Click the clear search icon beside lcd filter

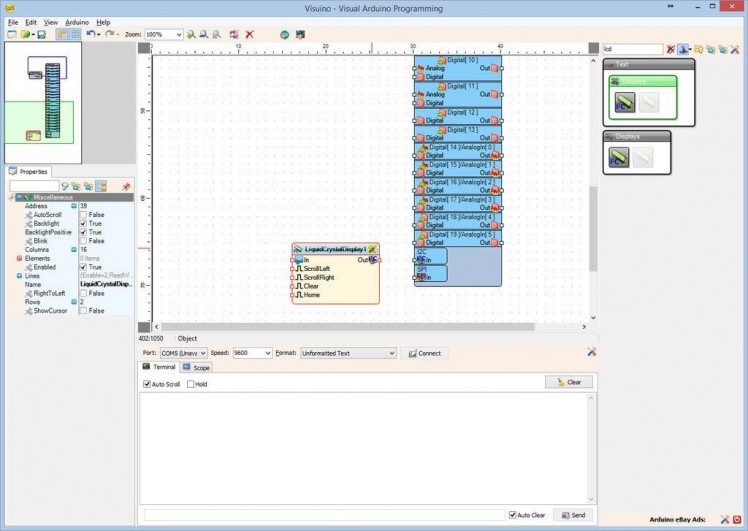[671, 48]
